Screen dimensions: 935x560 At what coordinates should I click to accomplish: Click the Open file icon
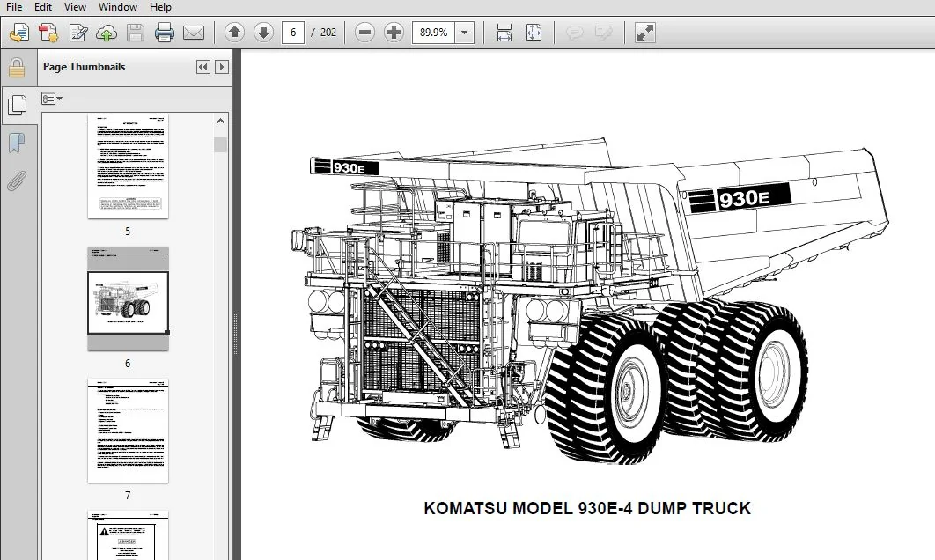tap(19, 33)
